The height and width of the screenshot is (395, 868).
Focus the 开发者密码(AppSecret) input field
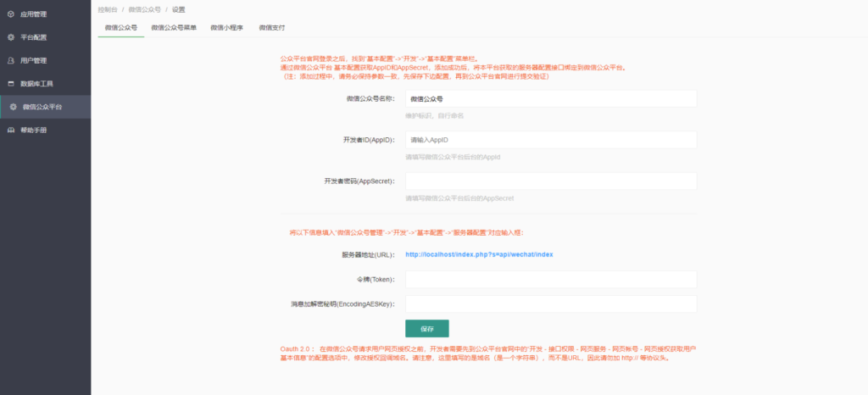pyautogui.click(x=551, y=181)
